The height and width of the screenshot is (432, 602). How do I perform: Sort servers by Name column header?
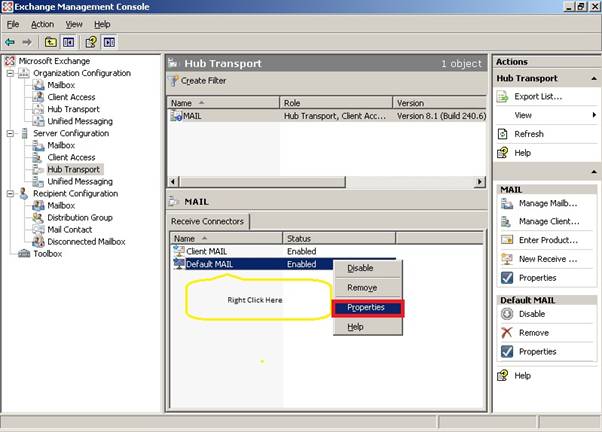pos(223,103)
